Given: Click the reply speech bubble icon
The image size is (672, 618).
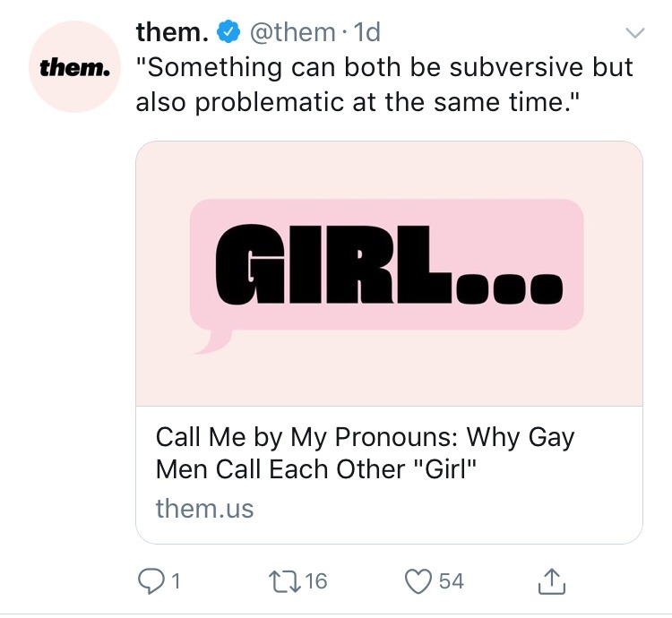Looking at the screenshot, I should click(x=151, y=581).
